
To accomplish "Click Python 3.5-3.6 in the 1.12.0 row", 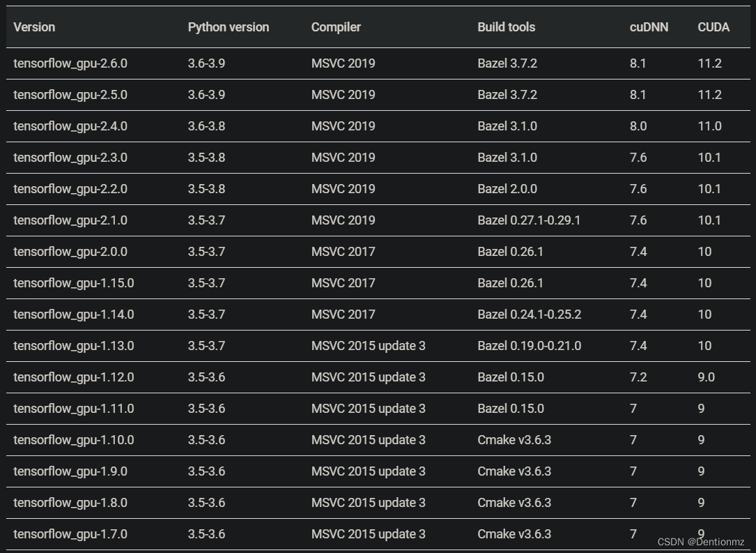I will 206,377.
